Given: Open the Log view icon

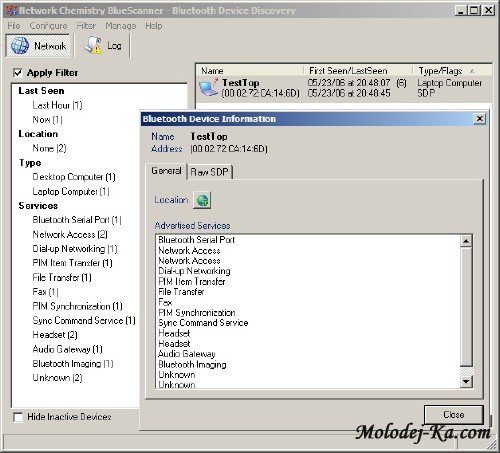Looking at the screenshot, I should 93,46.
